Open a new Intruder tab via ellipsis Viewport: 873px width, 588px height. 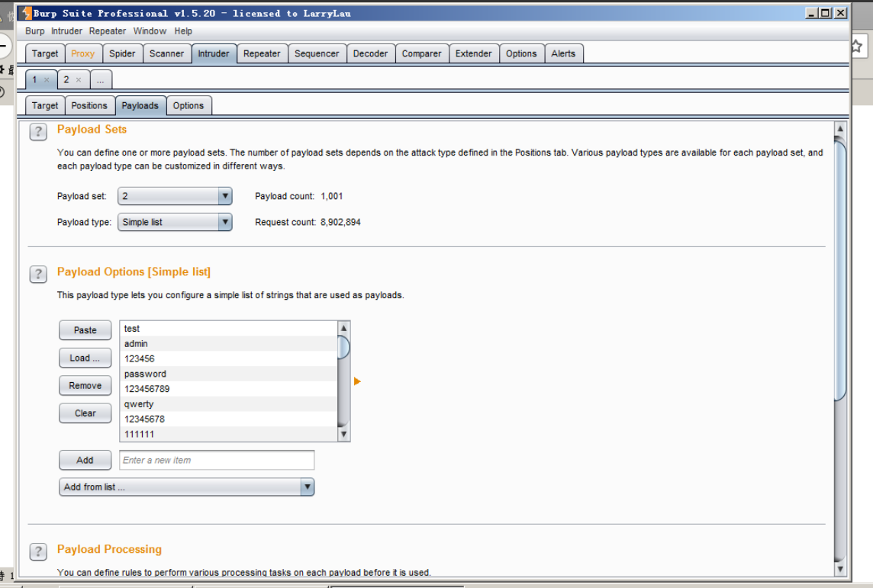pyautogui.click(x=100, y=79)
